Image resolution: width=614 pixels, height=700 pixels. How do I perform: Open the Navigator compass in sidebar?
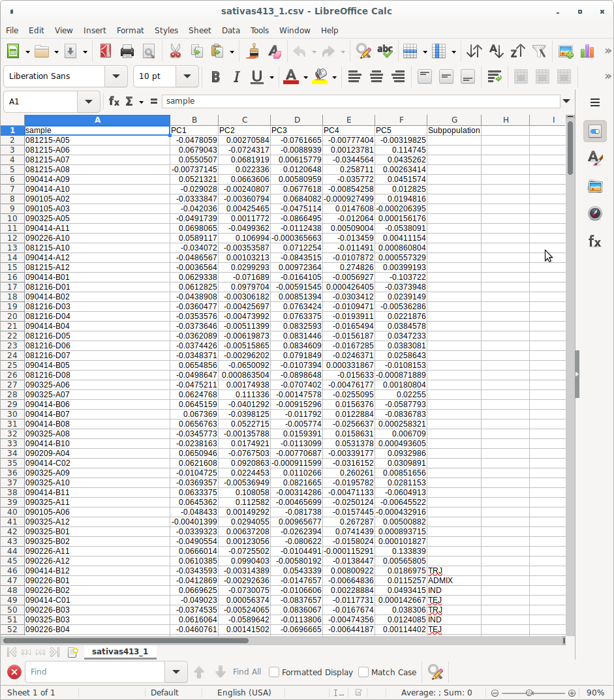click(x=594, y=213)
